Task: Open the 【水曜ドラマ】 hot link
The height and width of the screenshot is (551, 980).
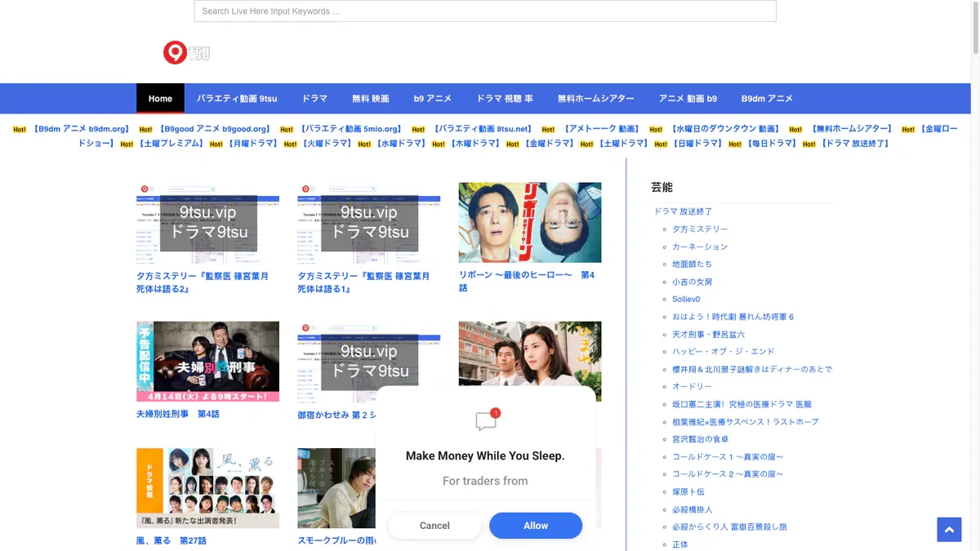Action: coord(401,144)
